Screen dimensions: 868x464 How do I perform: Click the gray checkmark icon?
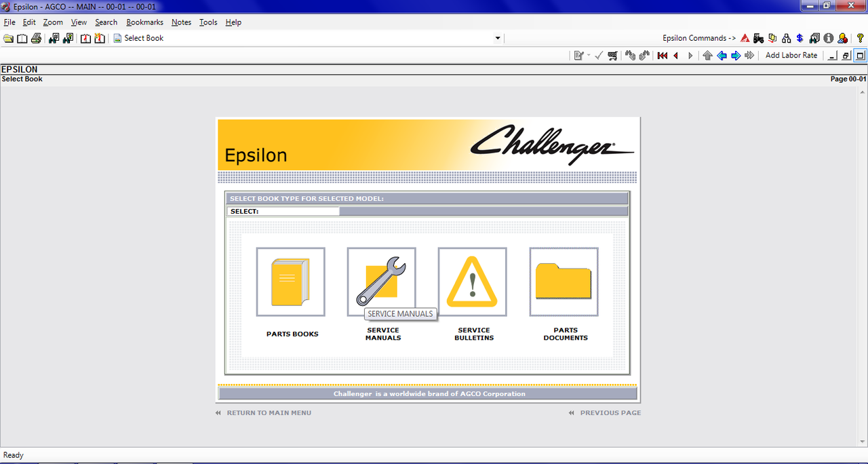pos(598,56)
